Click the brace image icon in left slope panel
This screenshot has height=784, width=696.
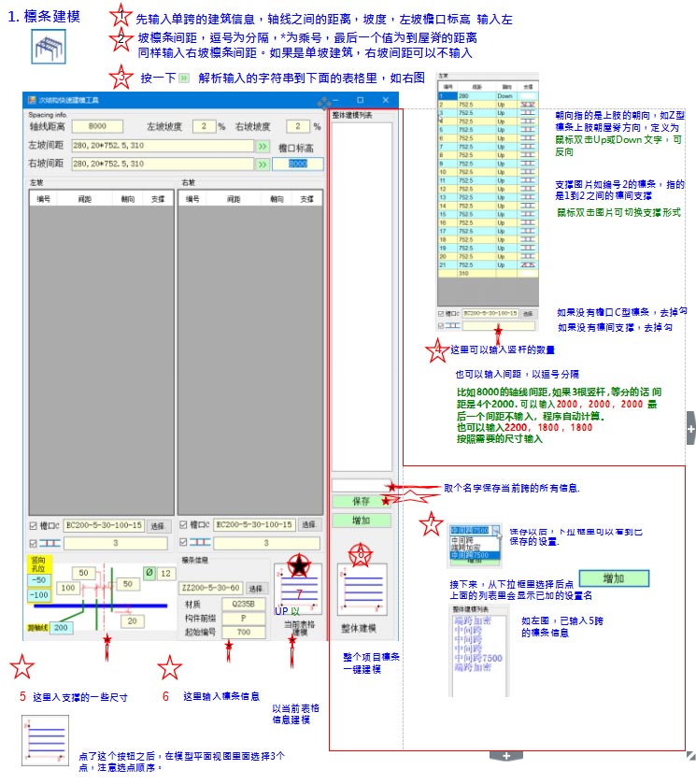pyautogui.click(x=50, y=543)
